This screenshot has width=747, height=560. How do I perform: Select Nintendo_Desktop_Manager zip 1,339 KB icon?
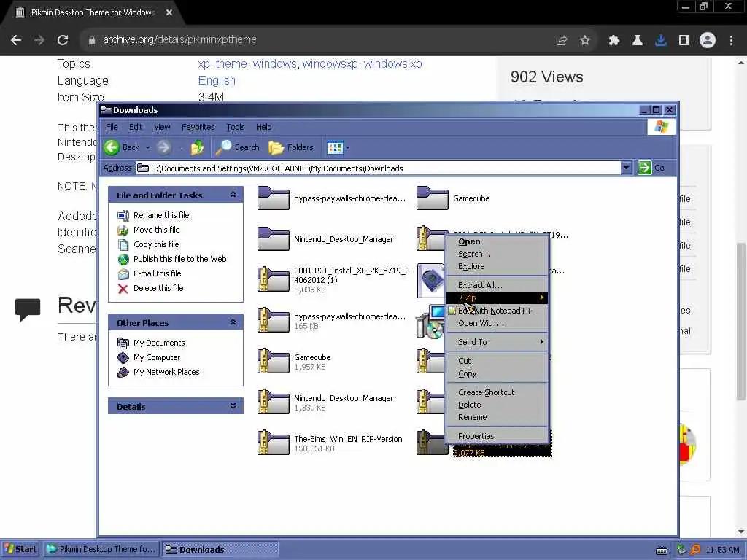pos(274,402)
